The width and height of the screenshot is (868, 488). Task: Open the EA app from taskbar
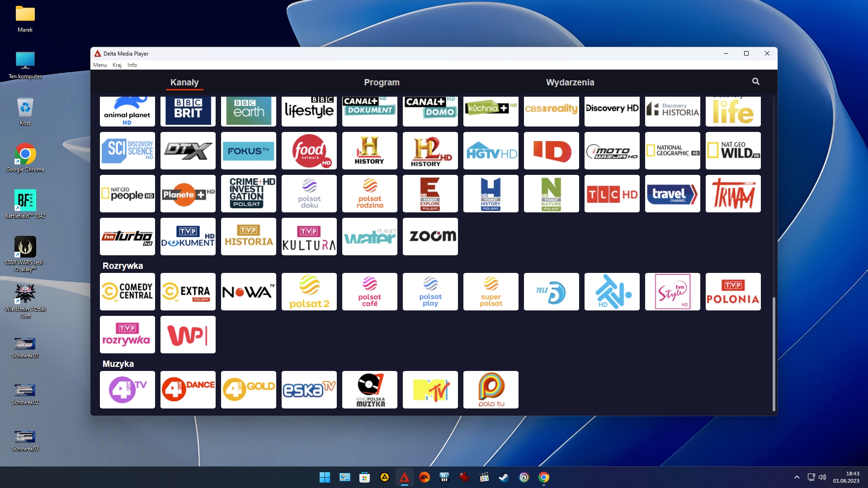[424, 477]
